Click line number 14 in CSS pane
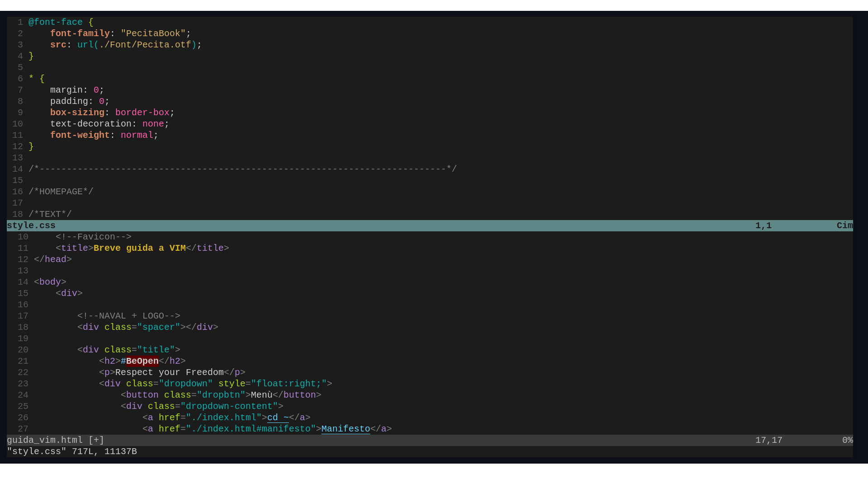This screenshot has width=868, height=488. [x=18, y=169]
